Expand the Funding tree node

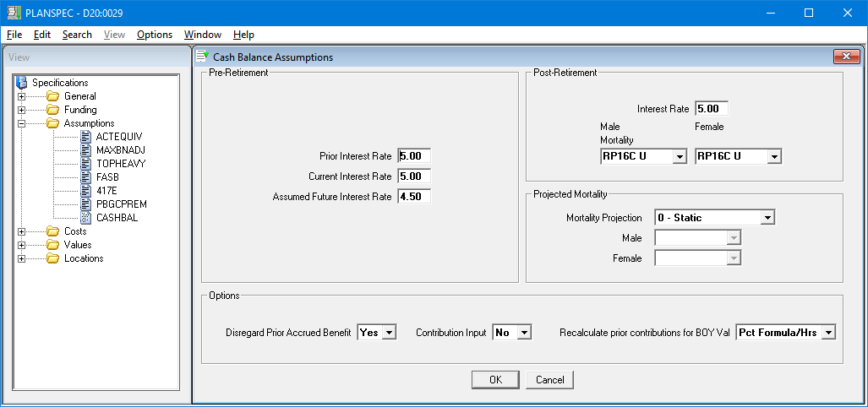pos(22,110)
